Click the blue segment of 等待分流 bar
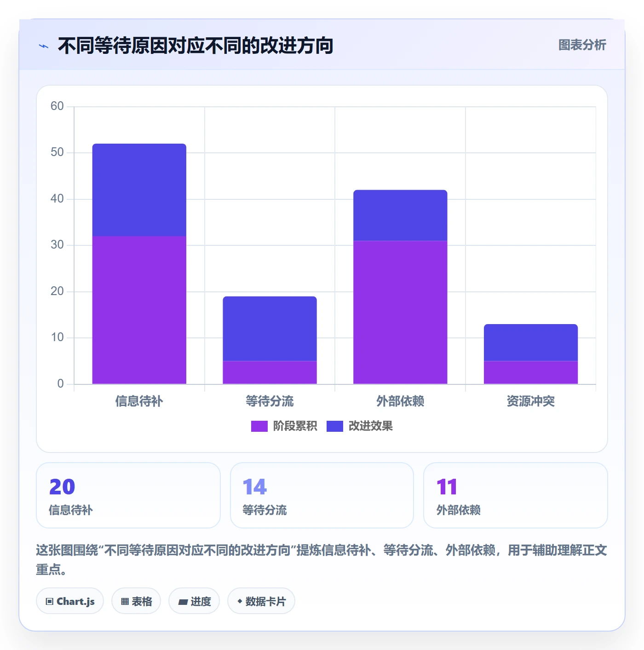Screen dimensions: 644x650 (x=270, y=329)
